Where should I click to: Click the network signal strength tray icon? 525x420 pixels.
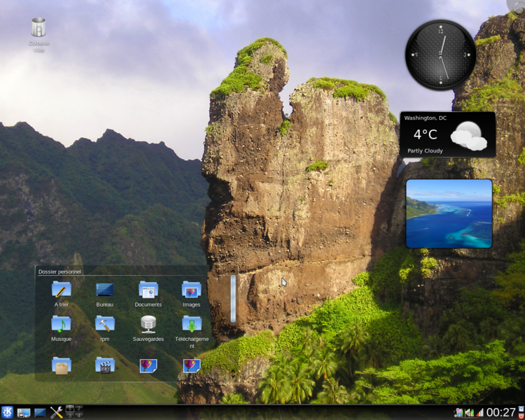tap(479, 412)
